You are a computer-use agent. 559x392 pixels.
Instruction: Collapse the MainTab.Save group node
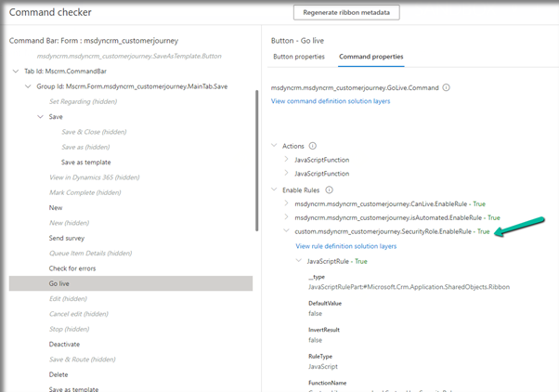(x=28, y=86)
